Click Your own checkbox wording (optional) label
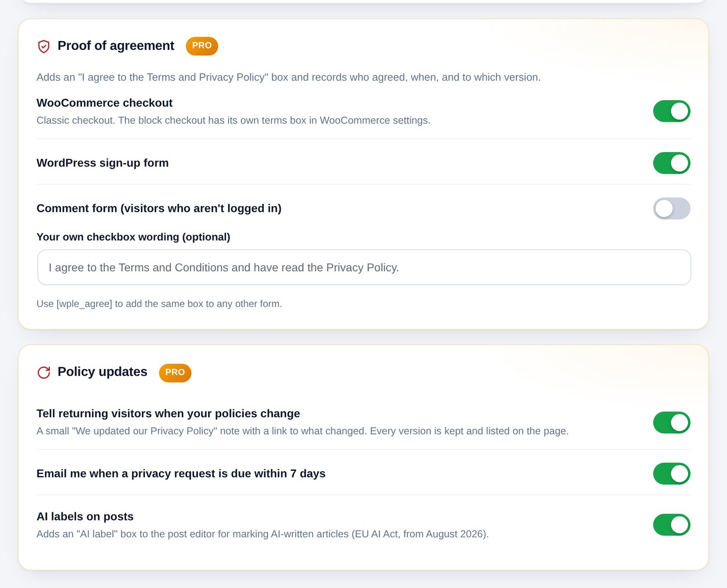 click(x=133, y=237)
